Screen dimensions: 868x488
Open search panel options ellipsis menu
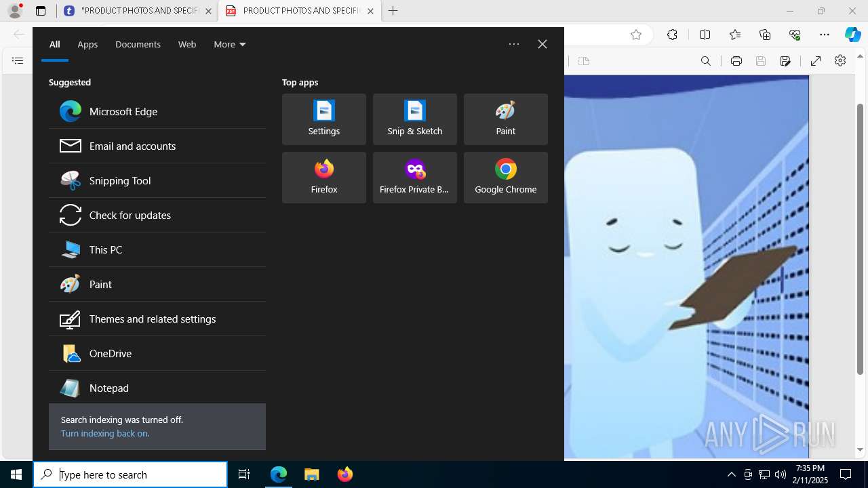click(x=514, y=44)
